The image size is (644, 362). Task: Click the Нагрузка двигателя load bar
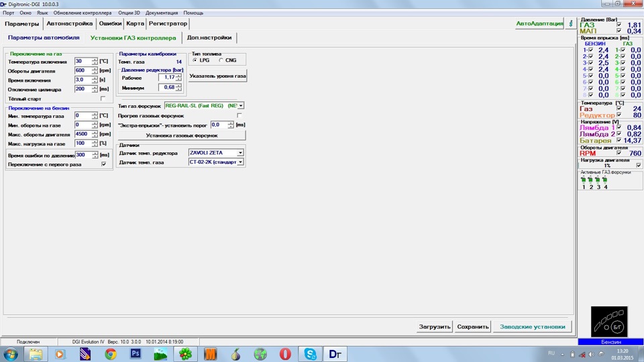coord(606,166)
